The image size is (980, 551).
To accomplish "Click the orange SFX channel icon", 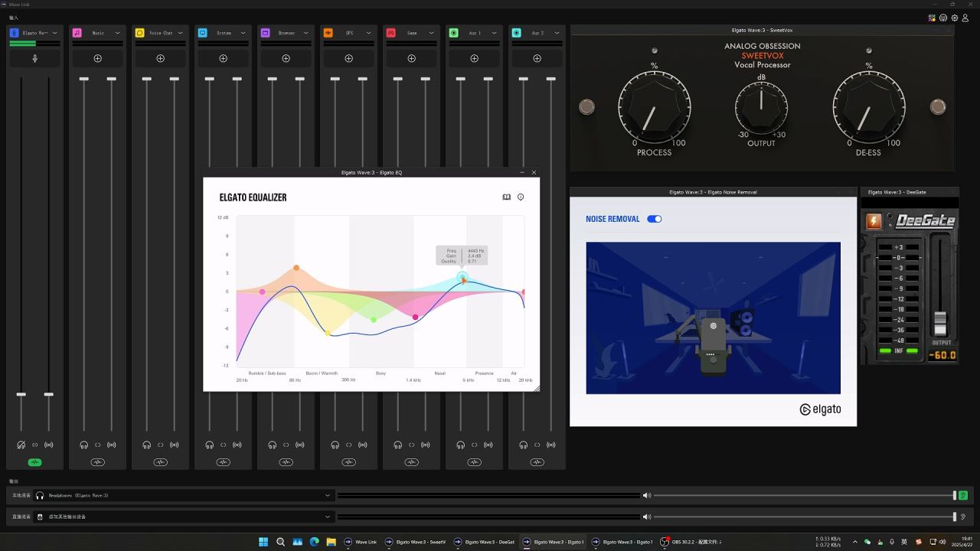I will (328, 33).
